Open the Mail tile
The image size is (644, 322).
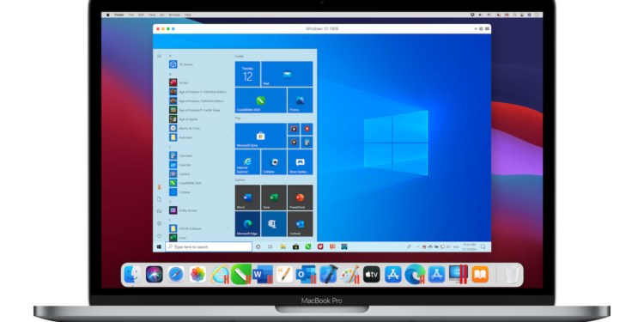click(x=287, y=74)
